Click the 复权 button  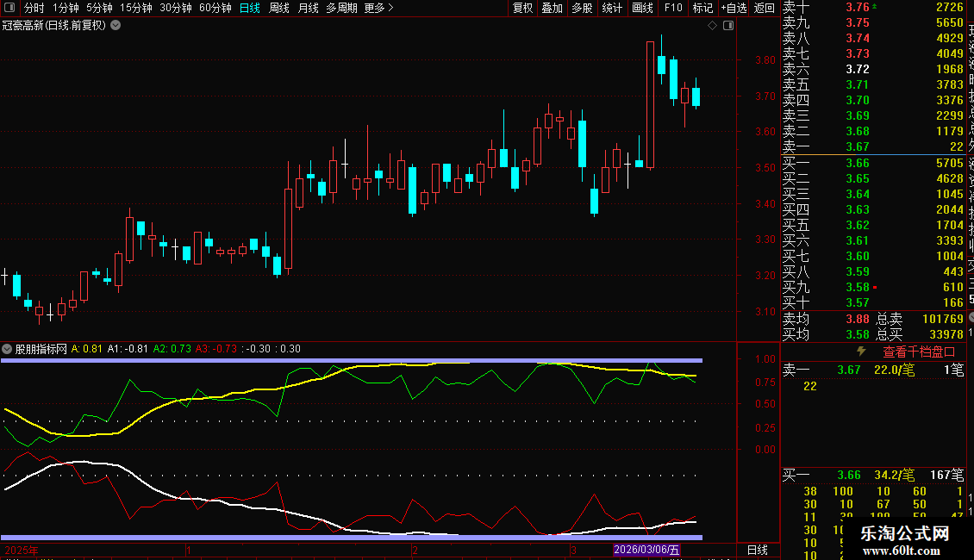[x=522, y=8]
